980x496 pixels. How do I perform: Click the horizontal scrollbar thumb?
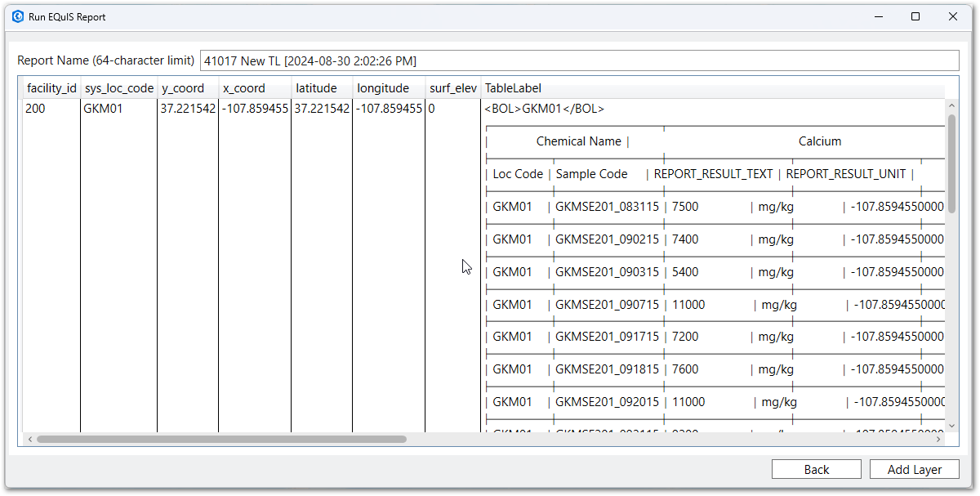(221, 440)
